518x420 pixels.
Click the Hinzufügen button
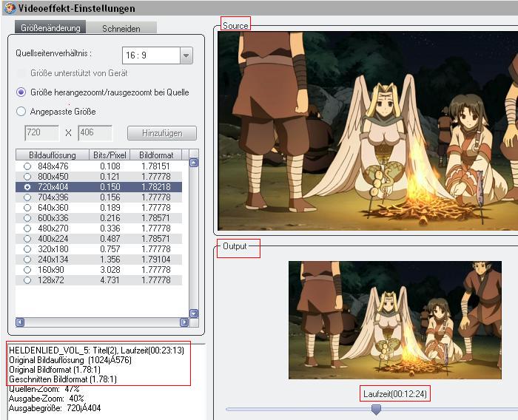pyautogui.click(x=162, y=133)
